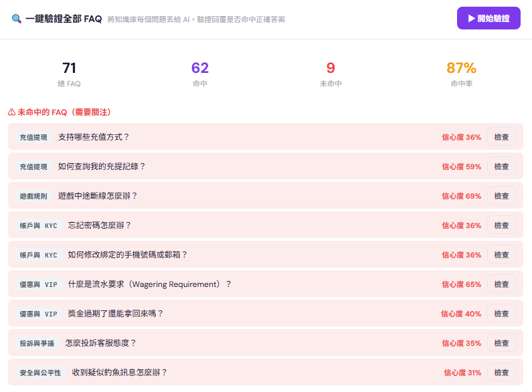Click 檢查 for 收到疑似釣魚訊息怎麼辦？
Viewport: 532px width, 392px height.
pos(501,373)
